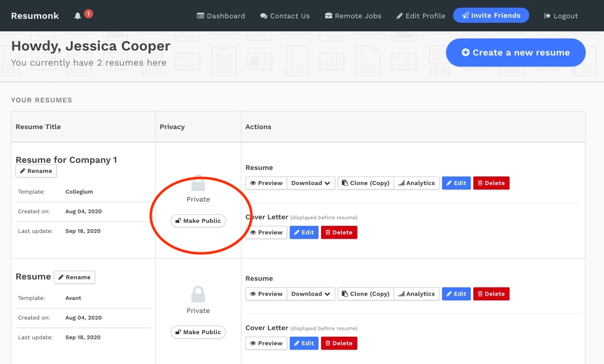The width and height of the screenshot is (604, 364).
Task: Select the Collegium template name
Action: click(x=79, y=192)
